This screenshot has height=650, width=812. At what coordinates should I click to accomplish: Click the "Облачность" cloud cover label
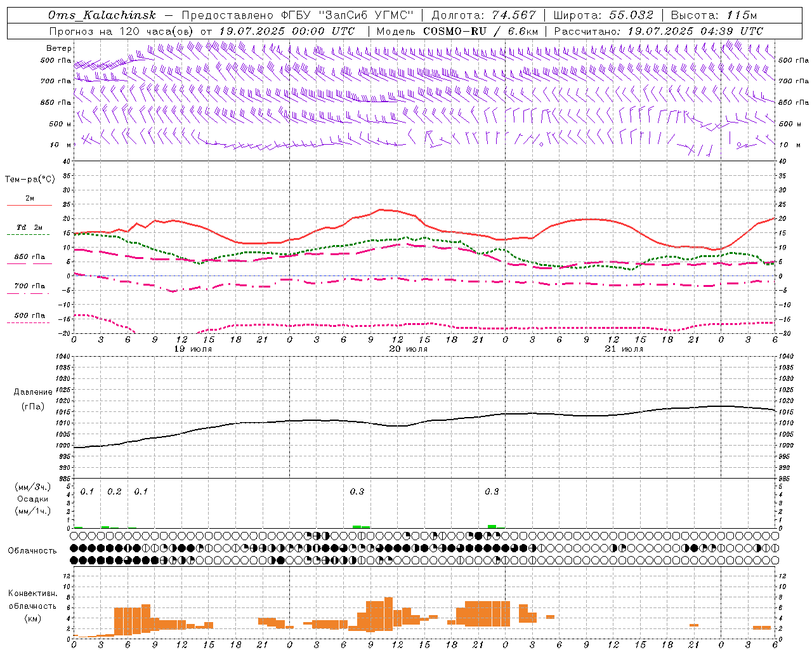tap(32, 550)
